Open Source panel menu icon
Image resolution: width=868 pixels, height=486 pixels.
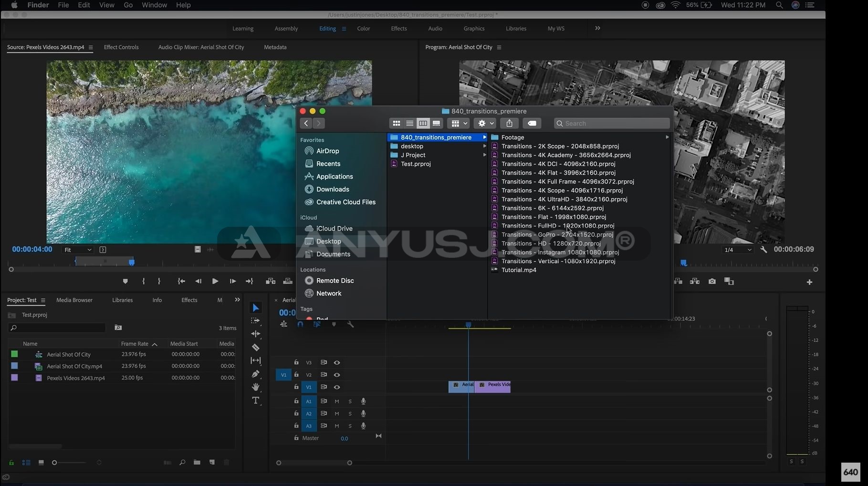[x=91, y=47]
